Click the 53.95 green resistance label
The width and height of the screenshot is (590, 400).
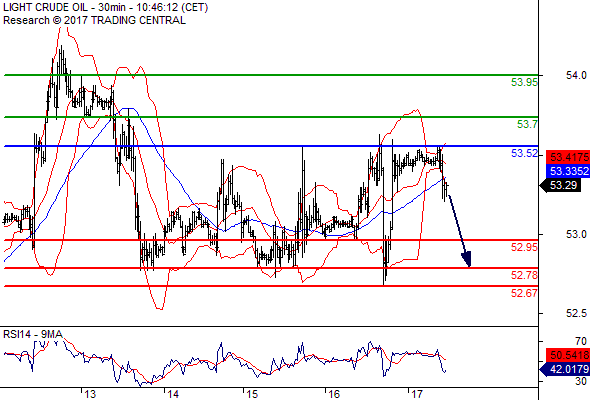[524, 82]
